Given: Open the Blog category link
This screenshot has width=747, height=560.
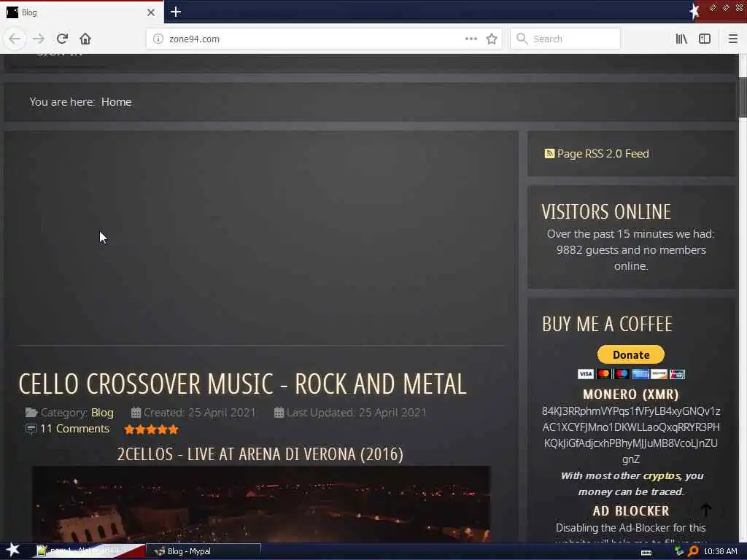Looking at the screenshot, I should pos(102,413).
